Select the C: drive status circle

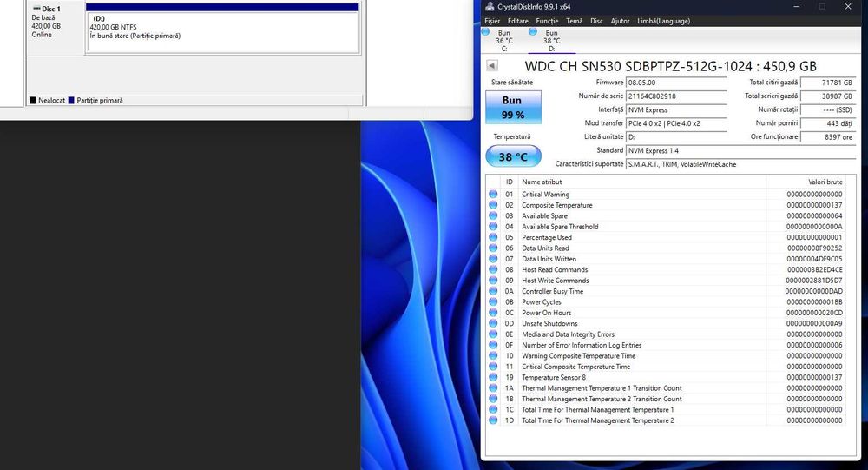tap(485, 32)
